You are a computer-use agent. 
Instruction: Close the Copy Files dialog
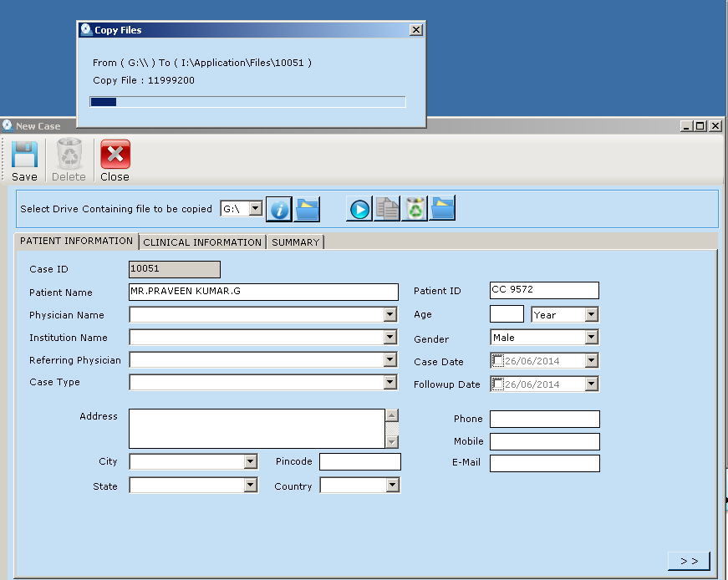point(415,30)
